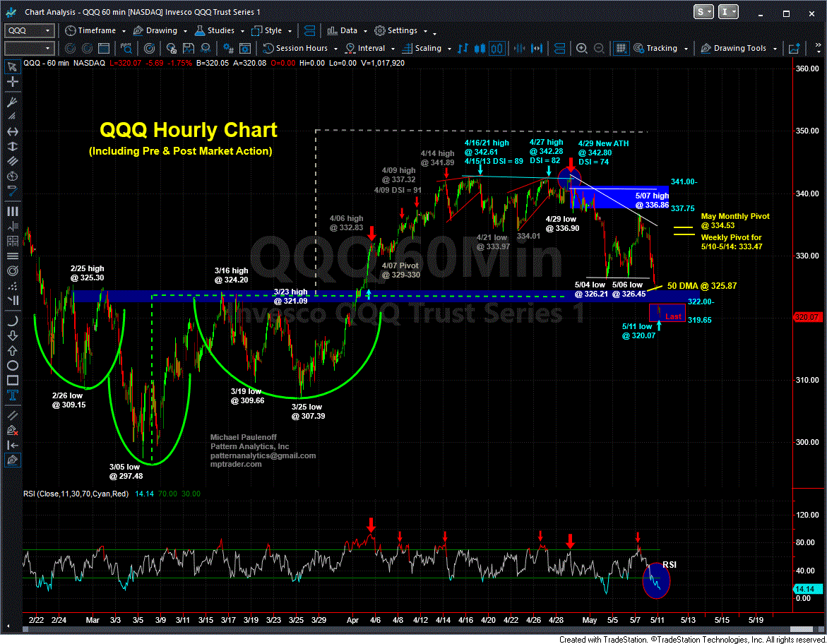Click the Interval button
827x644 pixels.
pyautogui.click(x=366, y=49)
